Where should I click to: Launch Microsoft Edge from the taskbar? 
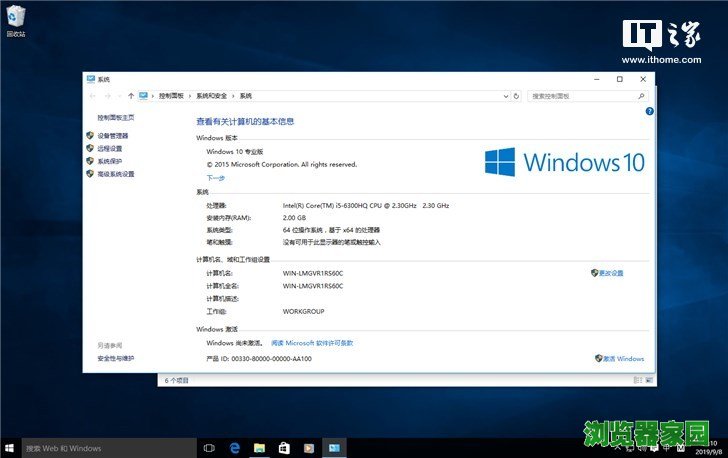click(x=235, y=448)
